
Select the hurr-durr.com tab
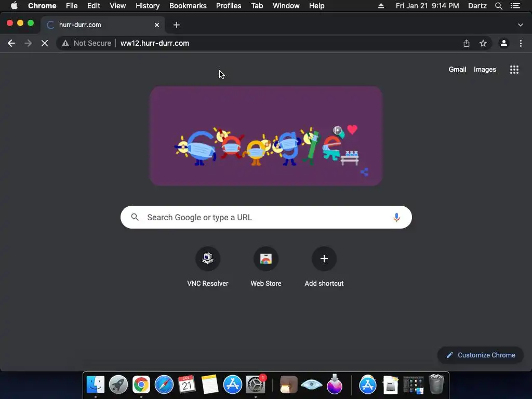point(103,25)
